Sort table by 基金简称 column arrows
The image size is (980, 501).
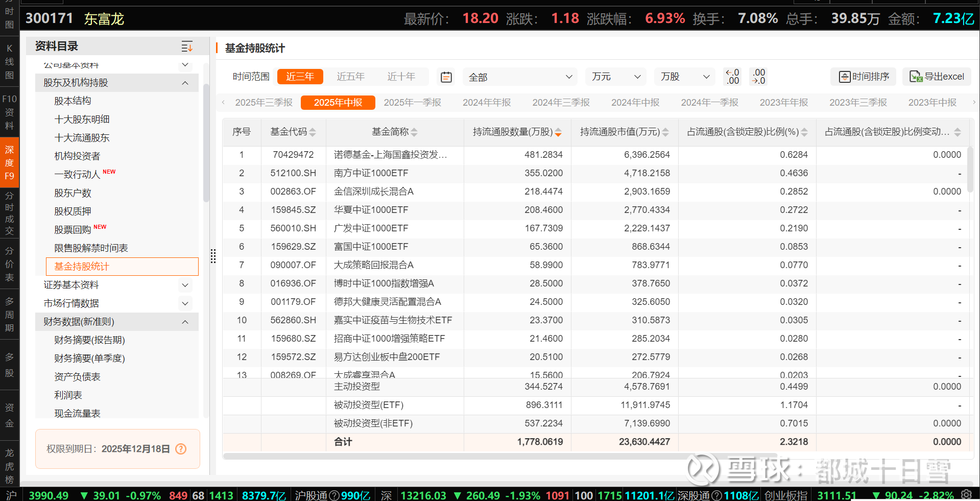(x=414, y=132)
